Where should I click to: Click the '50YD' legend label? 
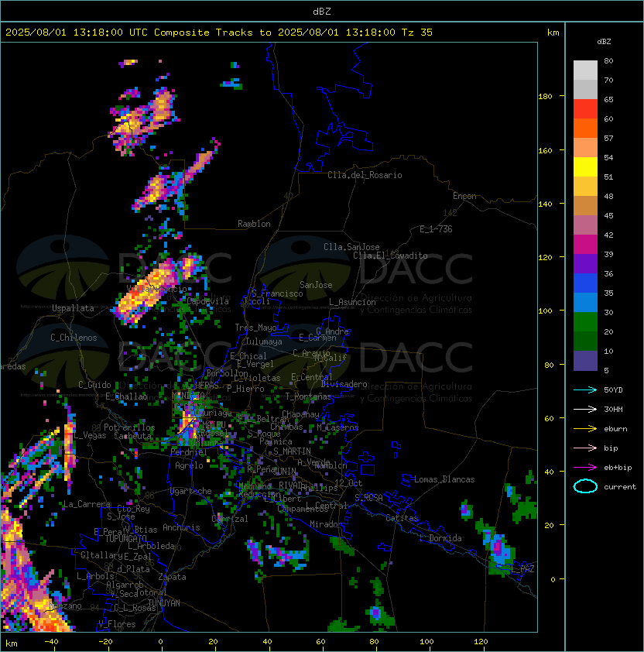point(613,390)
